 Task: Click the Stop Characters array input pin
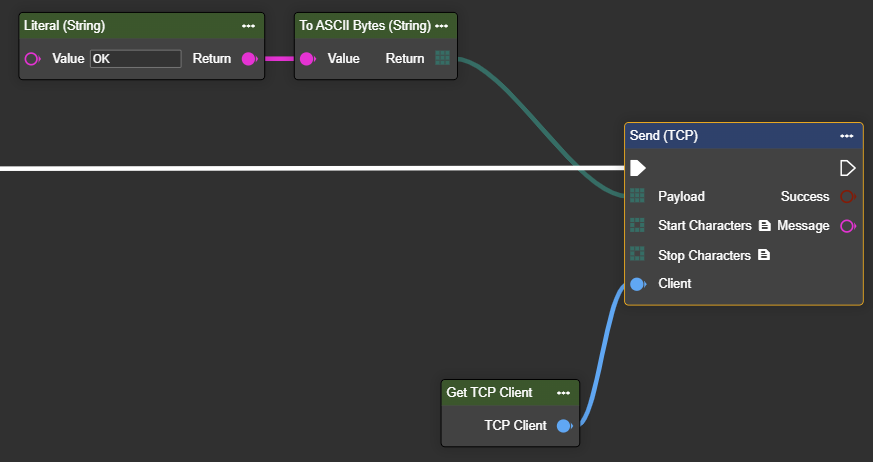pos(638,255)
